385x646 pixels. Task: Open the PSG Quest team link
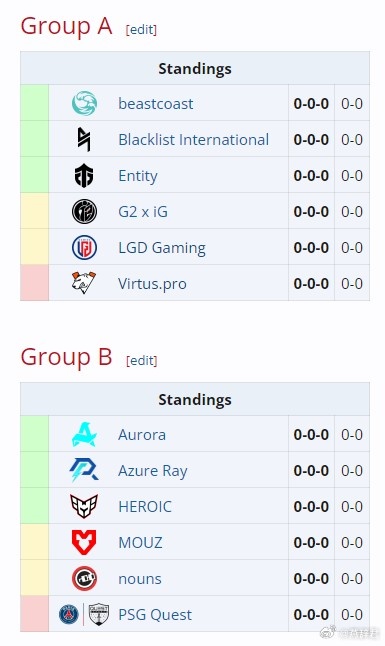coord(155,615)
